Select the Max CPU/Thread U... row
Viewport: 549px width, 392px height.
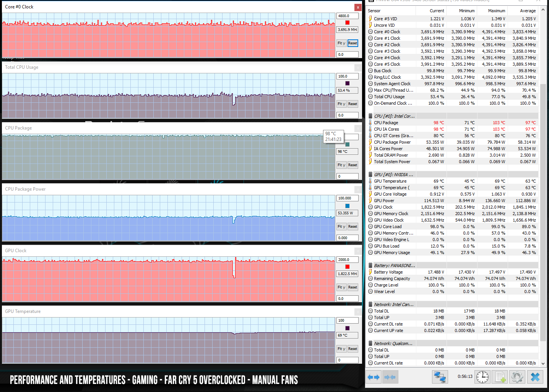pos(453,90)
